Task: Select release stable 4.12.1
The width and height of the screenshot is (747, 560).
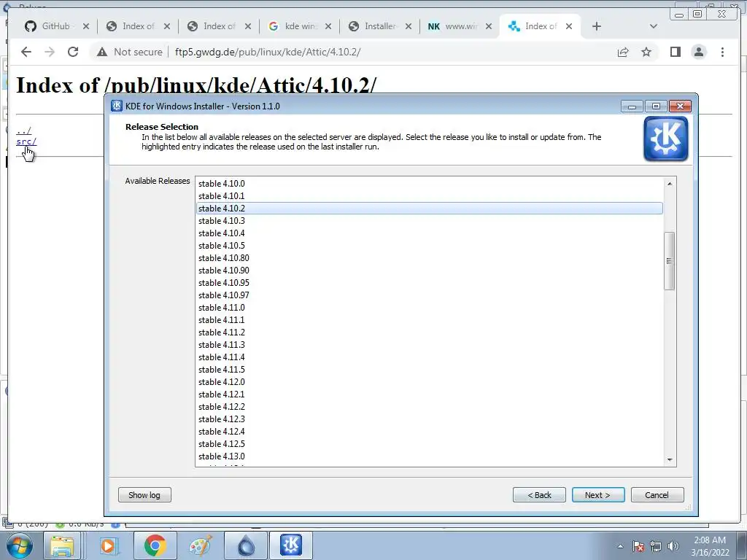Action: pos(429,394)
